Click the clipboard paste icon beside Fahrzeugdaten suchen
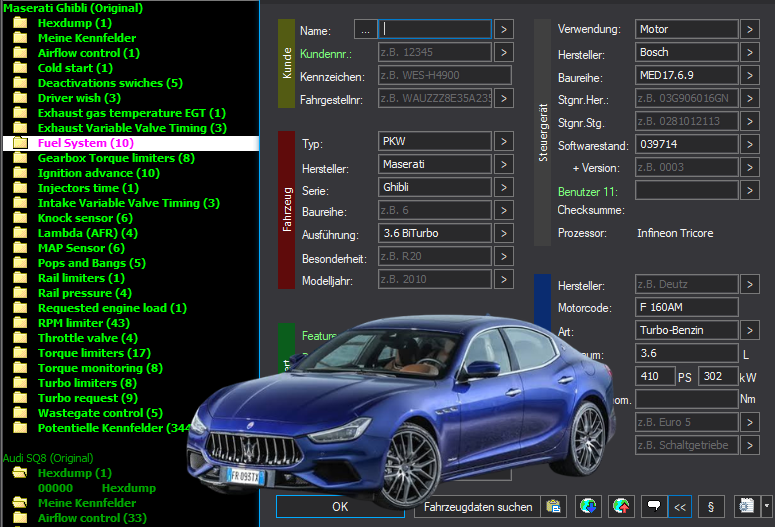The width and height of the screenshot is (775, 527). (x=554, y=506)
